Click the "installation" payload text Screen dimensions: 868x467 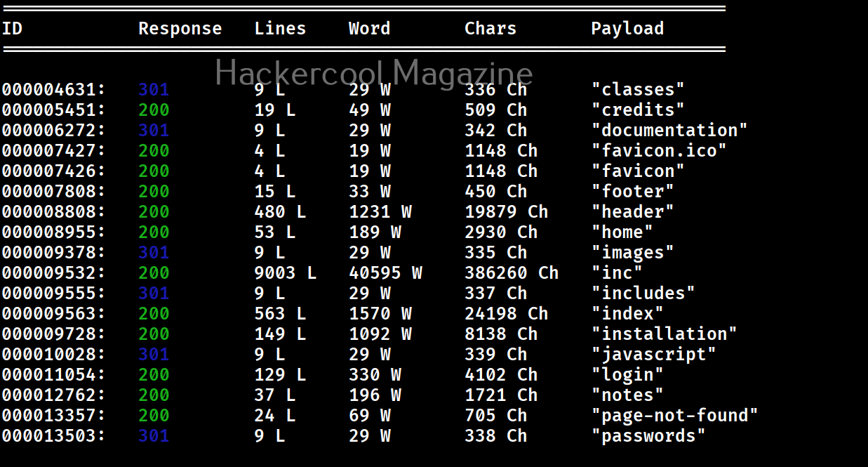tap(664, 334)
